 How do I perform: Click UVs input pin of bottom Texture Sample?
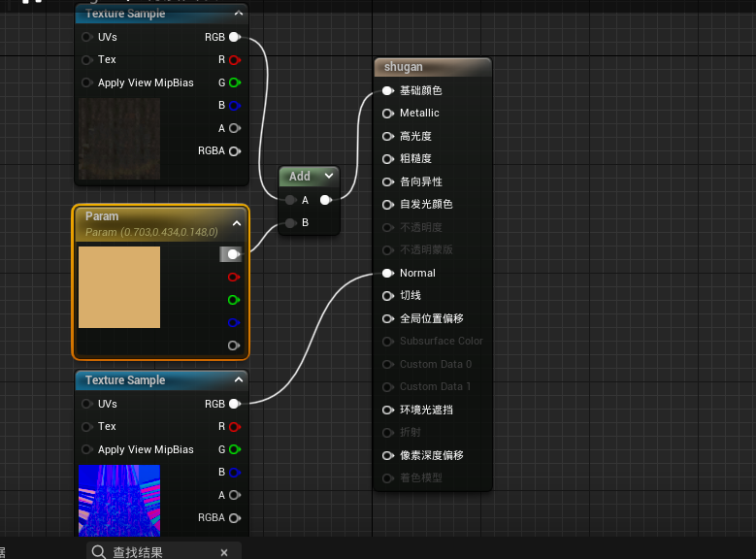tap(86, 404)
